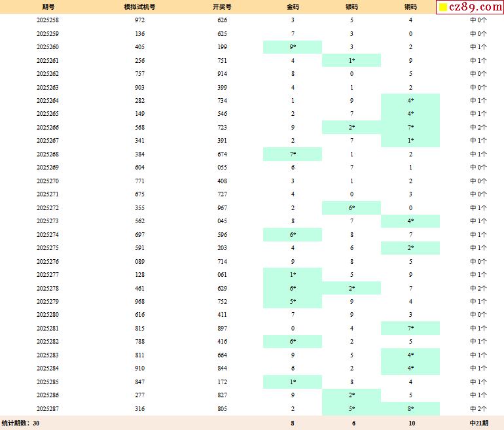Click highlighted 银码 cell 1* in row 2025261

pyautogui.click(x=351, y=60)
